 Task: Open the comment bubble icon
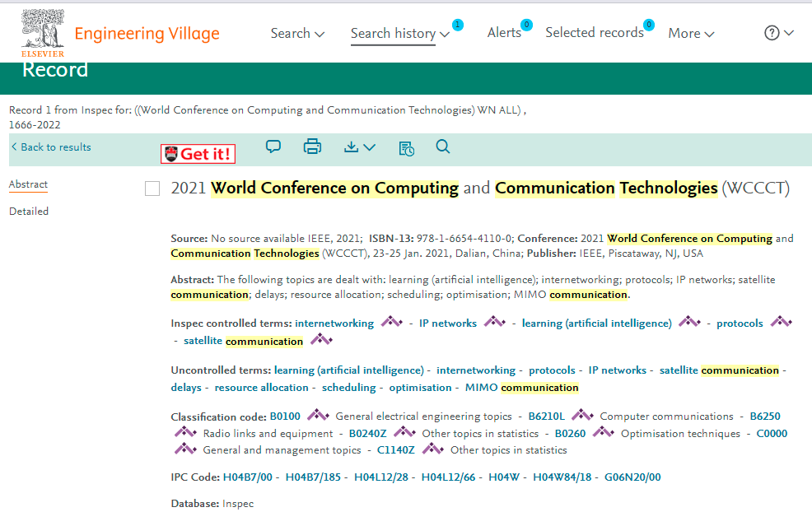pyautogui.click(x=273, y=147)
